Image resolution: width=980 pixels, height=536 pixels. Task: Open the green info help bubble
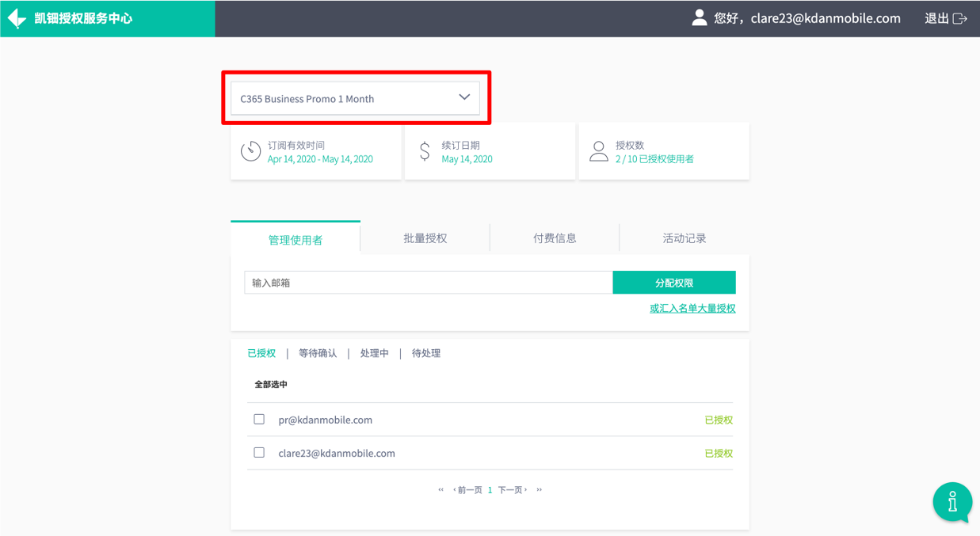point(952,502)
